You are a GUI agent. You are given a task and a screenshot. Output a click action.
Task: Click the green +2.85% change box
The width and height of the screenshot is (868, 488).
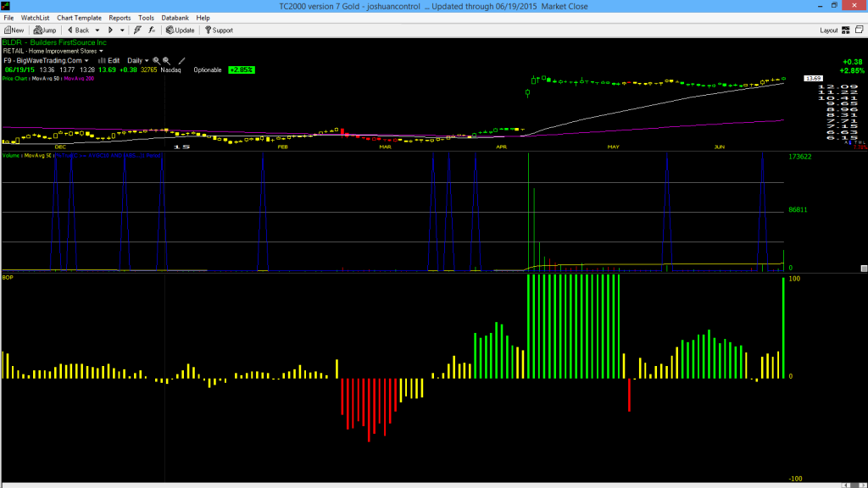[x=242, y=69]
